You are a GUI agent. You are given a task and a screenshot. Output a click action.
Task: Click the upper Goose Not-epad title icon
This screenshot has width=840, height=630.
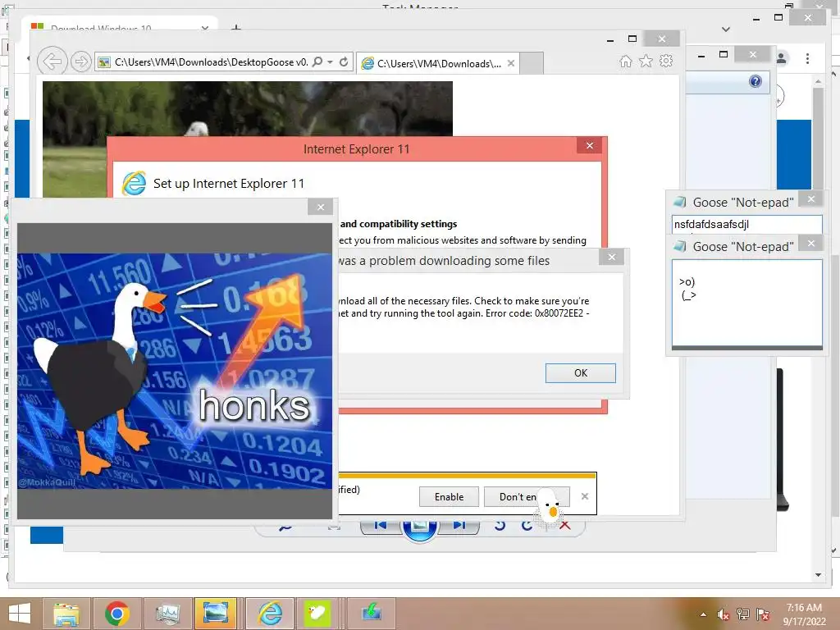pyautogui.click(x=680, y=202)
